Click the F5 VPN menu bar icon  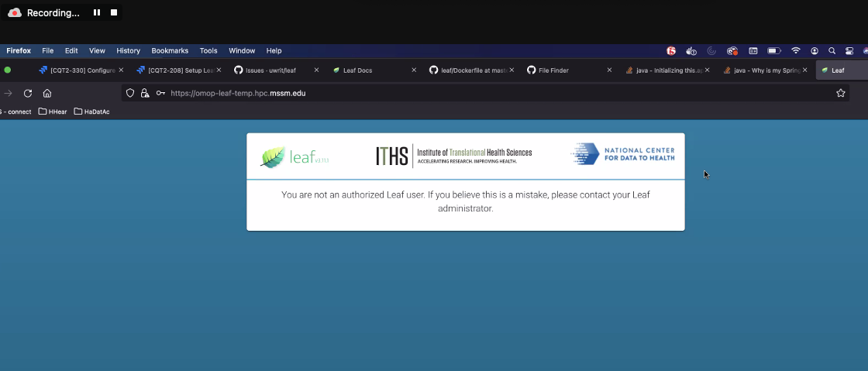click(x=671, y=51)
